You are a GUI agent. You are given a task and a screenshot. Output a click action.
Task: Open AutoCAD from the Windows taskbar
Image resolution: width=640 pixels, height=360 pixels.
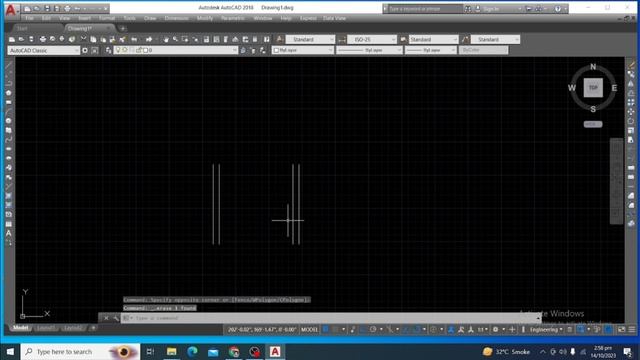(275, 351)
